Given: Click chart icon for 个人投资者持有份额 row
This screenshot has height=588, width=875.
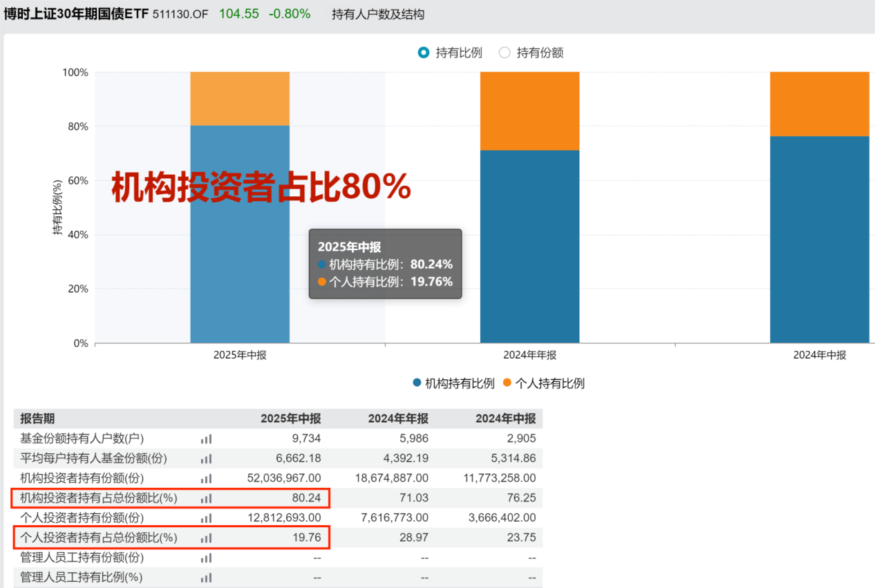Looking at the screenshot, I should (x=206, y=518).
